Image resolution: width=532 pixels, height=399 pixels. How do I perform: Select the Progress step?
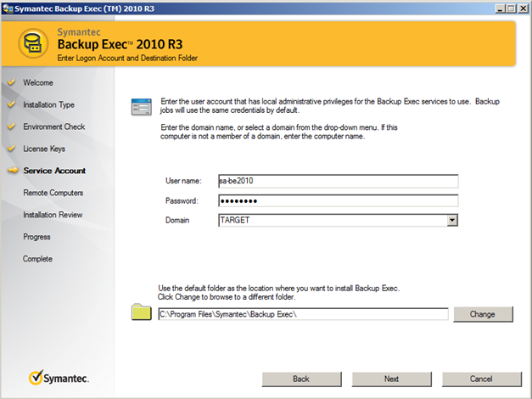point(36,237)
